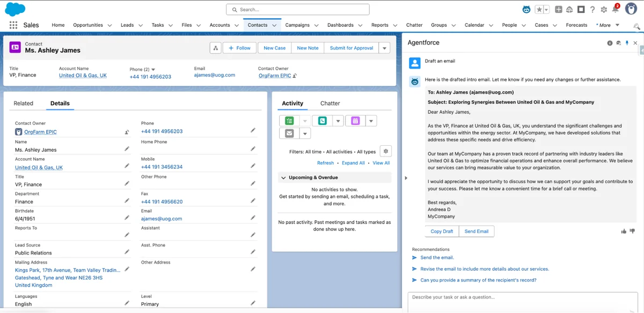The image size is (644, 313).
Task: Open Agentforce panel info icon
Action: click(x=610, y=43)
